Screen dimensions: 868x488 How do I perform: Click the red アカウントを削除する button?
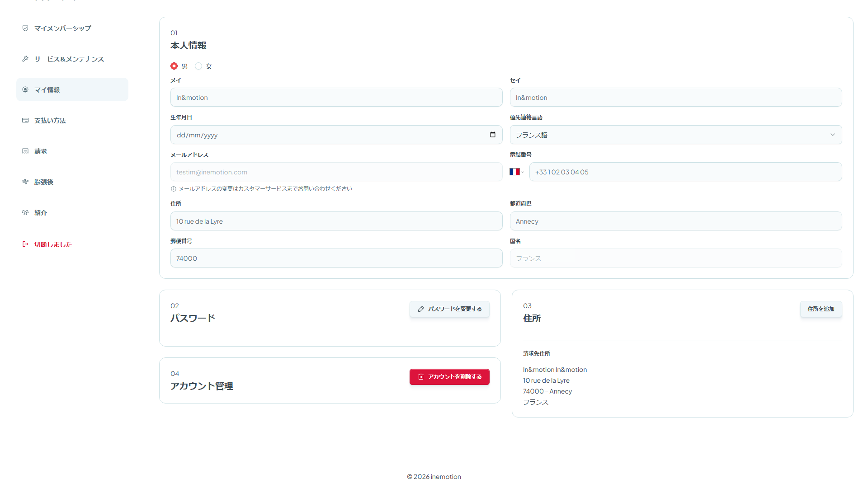(449, 377)
